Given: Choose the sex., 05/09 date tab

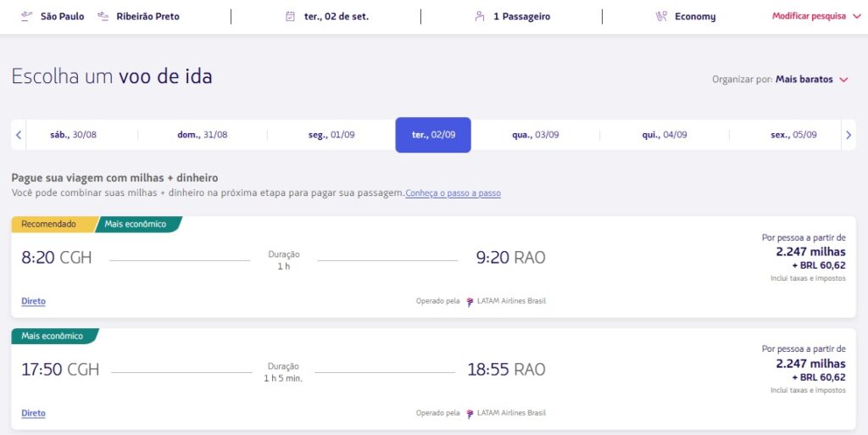Looking at the screenshot, I should coord(793,135).
